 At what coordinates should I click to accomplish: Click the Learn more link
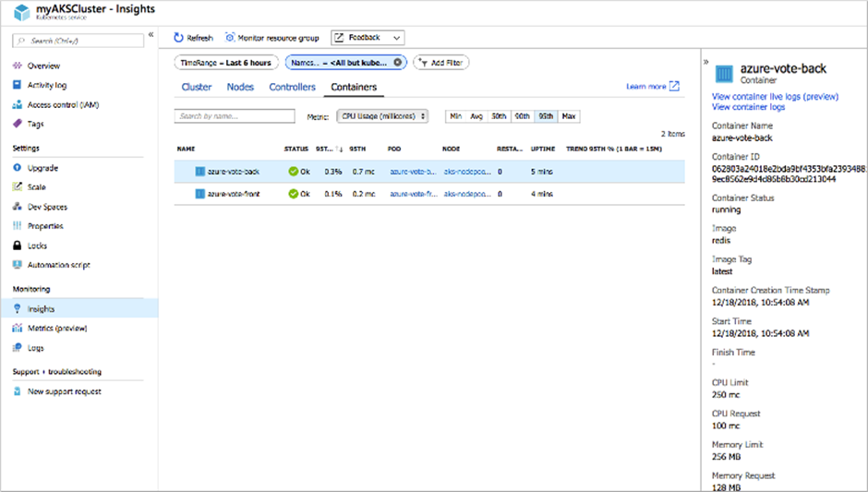click(x=646, y=87)
